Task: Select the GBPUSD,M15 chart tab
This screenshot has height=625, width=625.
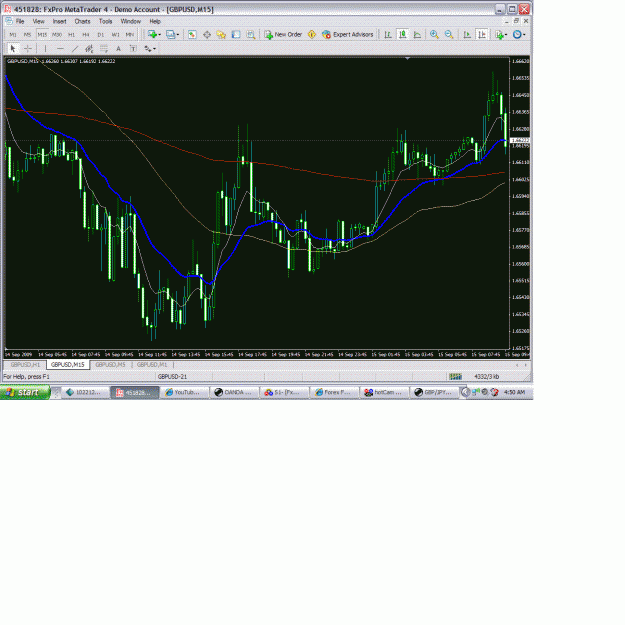Action: click(68, 364)
